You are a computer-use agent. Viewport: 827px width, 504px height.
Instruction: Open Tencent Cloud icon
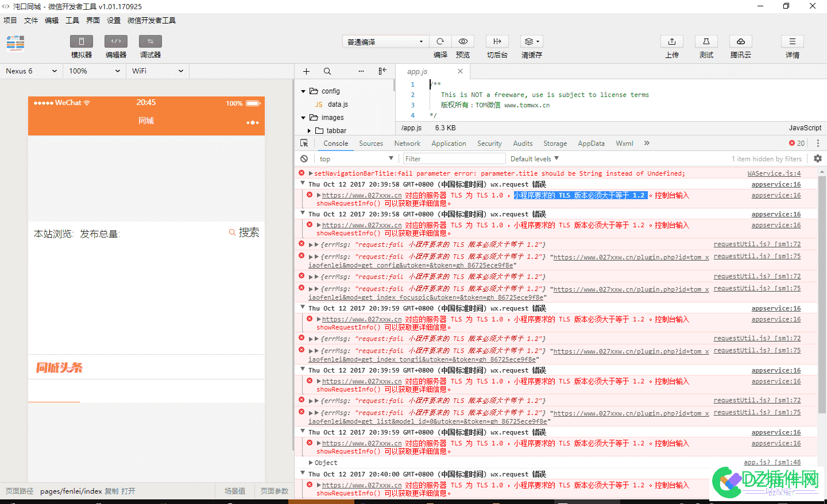(741, 41)
